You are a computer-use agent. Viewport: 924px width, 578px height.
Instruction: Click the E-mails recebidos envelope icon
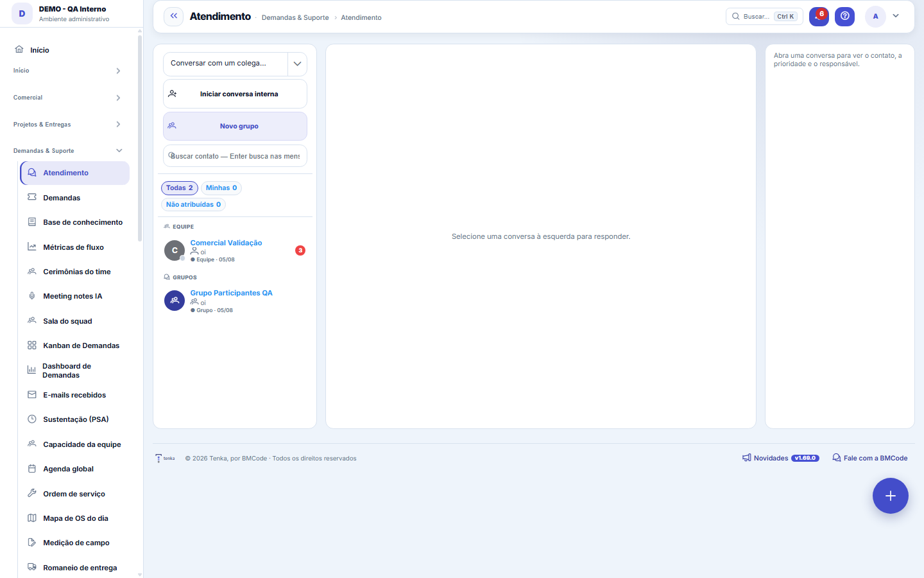(x=32, y=395)
